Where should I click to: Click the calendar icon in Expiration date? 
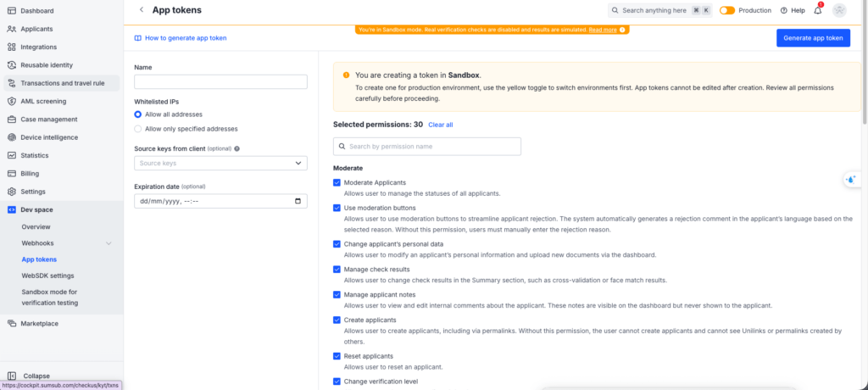point(298,201)
